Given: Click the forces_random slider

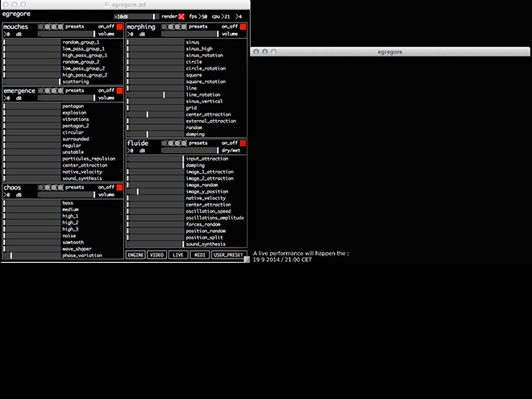Looking at the screenshot, I should pos(156,225).
